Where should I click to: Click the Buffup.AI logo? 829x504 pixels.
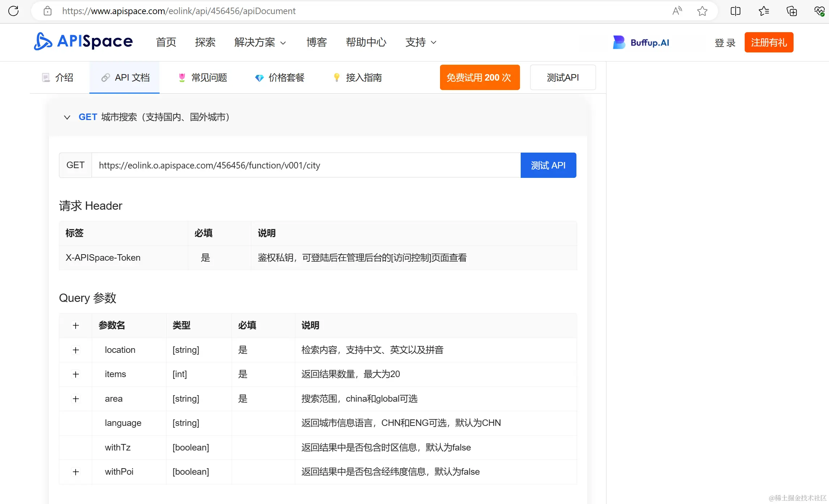point(641,42)
